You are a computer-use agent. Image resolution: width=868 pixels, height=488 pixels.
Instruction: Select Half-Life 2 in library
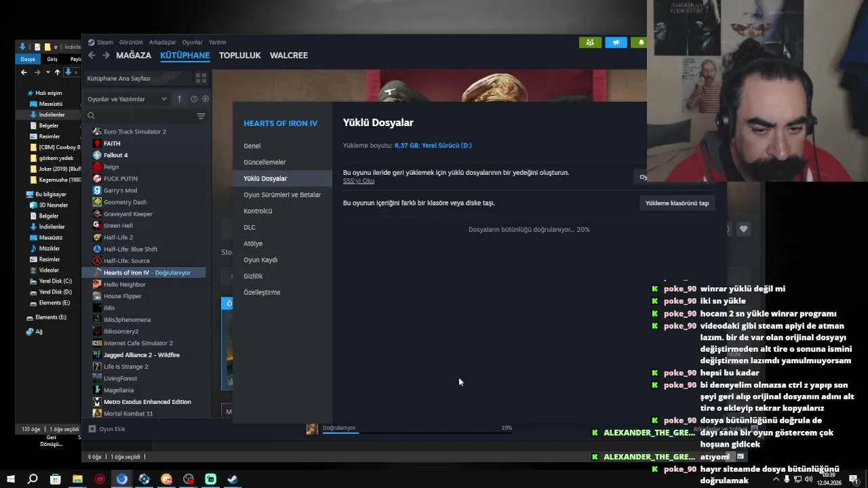144,237
